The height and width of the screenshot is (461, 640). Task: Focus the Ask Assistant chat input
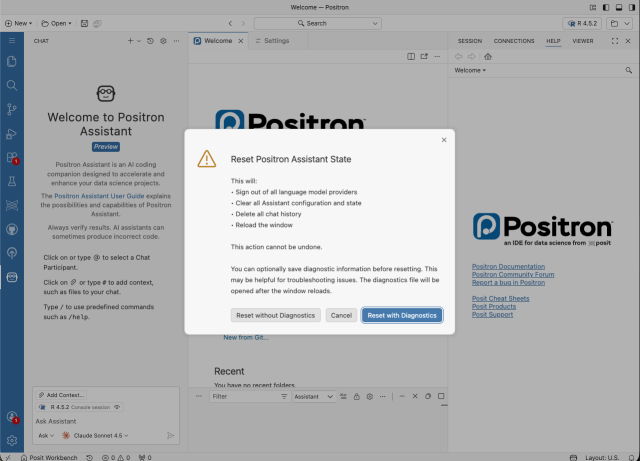[x=106, y=421]
